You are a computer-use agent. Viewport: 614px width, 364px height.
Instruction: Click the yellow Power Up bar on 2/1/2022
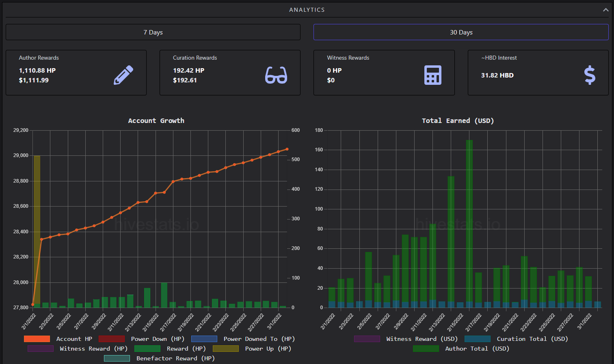click(x=37, y=230)
